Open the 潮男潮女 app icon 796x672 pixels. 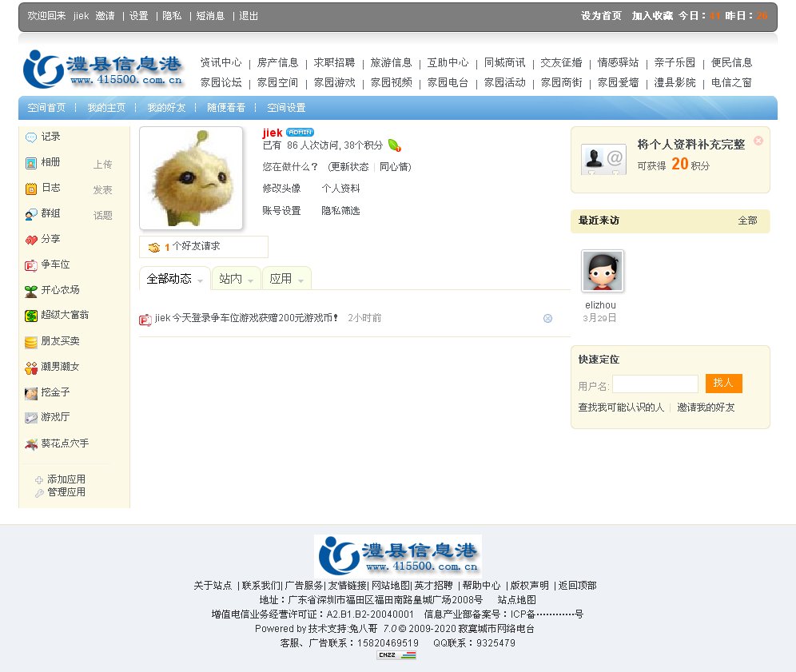(31, 368)
